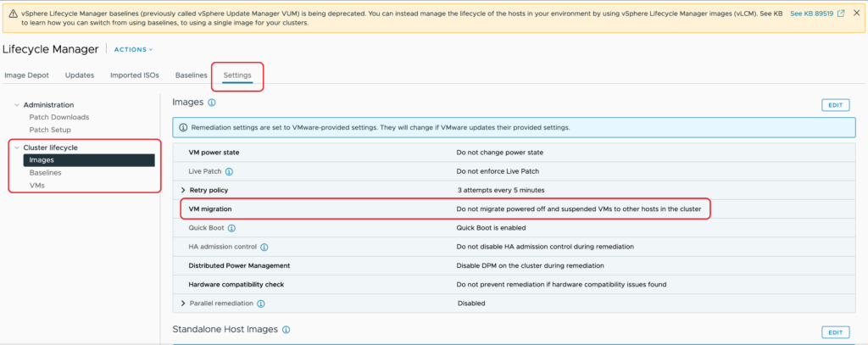
Task: Expand the Retry policy row
Action: click(x=182, y=190)
